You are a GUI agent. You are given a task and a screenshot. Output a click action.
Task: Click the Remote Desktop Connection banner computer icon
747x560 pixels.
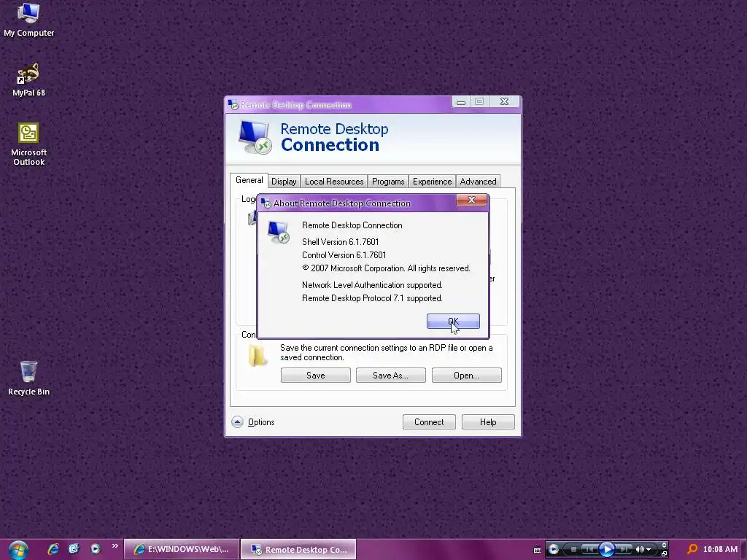[255, 137]
